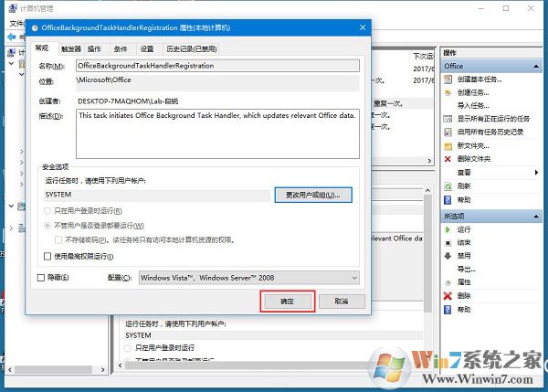Switch to 历史记录(已禁用) tab
The width and height of the screenshot is (548, 392).
pos(192,49)
